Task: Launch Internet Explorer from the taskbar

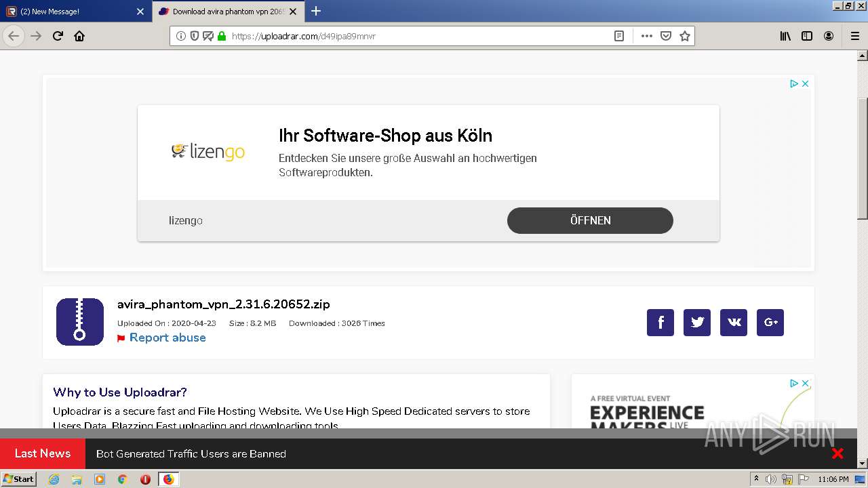Action: point(54,479)
